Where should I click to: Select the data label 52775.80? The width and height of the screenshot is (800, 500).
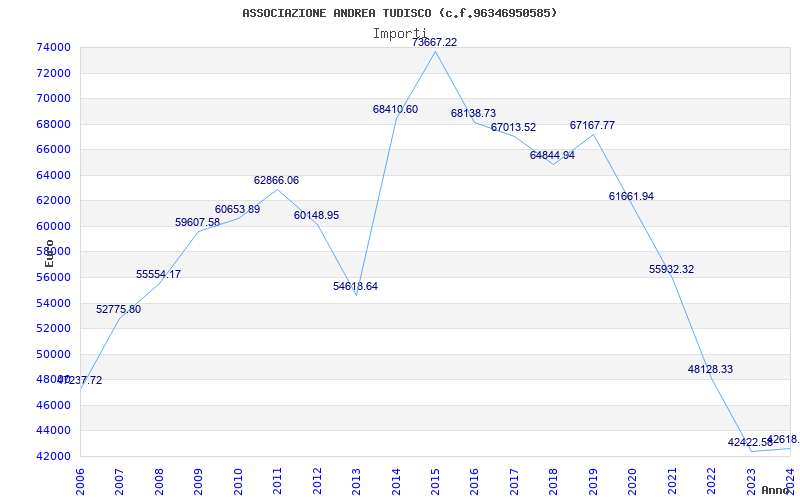tap(118, 310)
